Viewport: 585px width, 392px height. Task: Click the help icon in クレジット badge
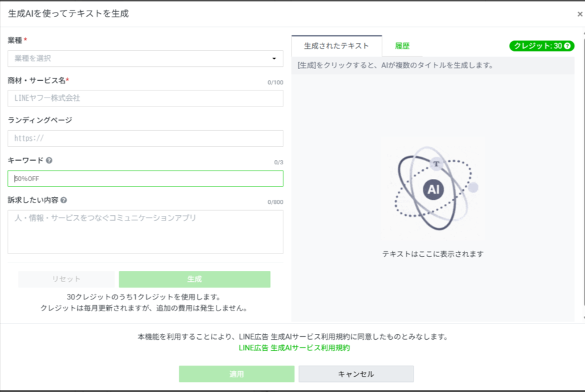(x=568, y=46)
